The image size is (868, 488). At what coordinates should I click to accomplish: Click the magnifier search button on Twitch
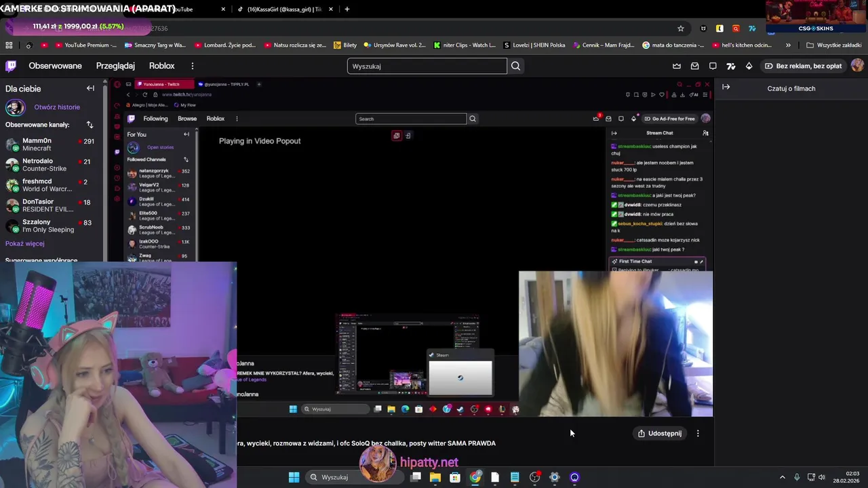[x=516, y=66]
